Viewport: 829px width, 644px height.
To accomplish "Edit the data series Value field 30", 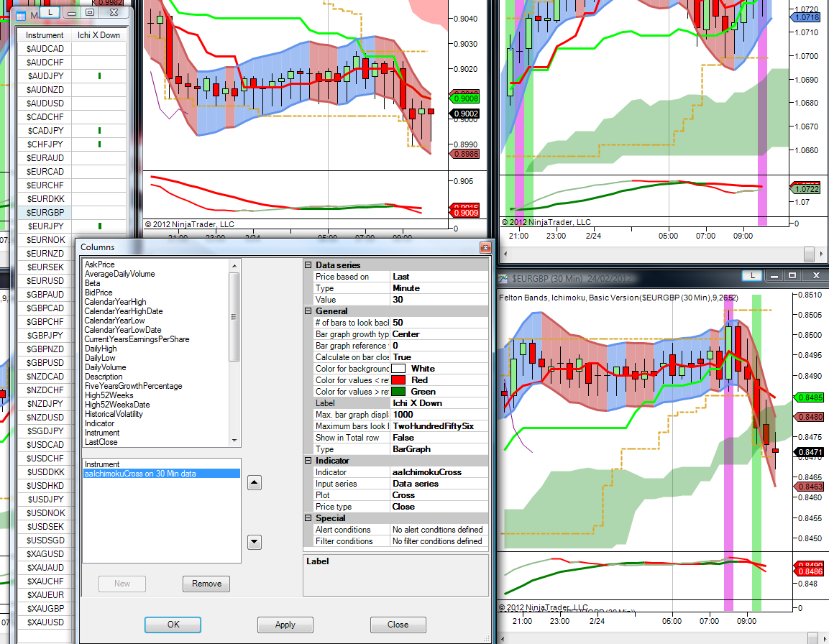I will click(439, 299).
